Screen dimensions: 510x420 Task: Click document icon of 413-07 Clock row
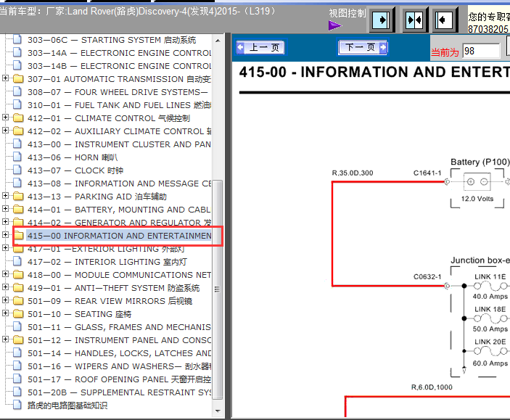tap(17, 170)
